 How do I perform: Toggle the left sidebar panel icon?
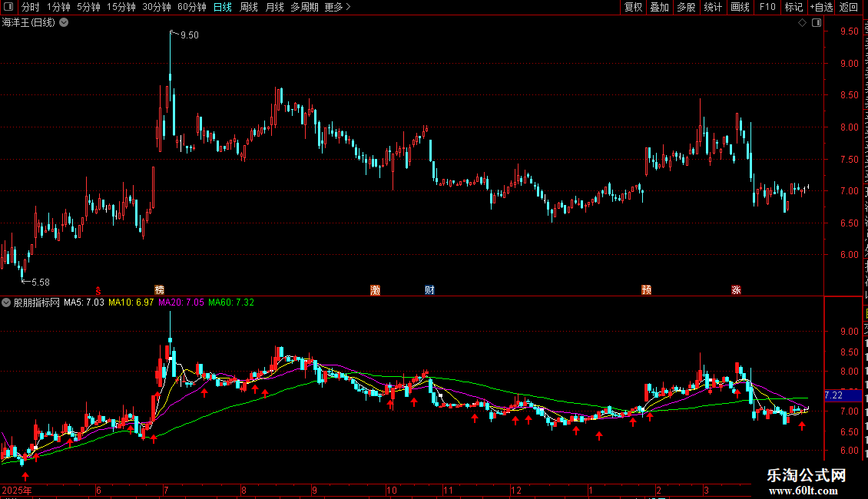[x=8, y=7]
